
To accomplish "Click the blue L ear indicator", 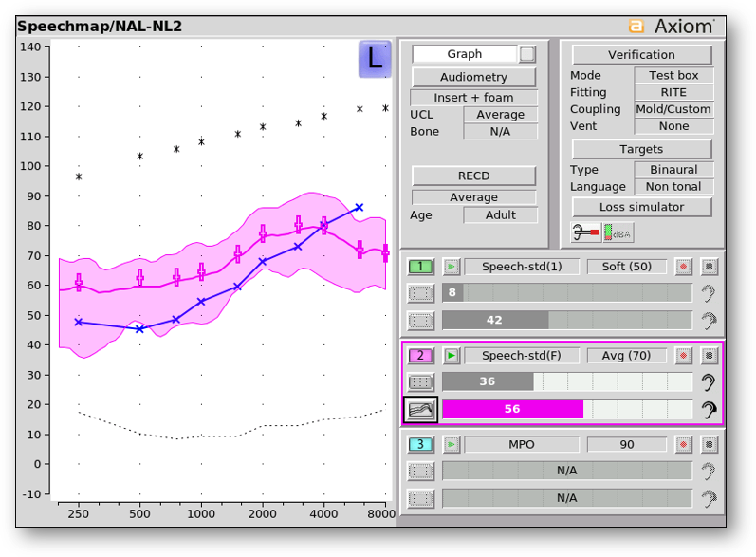I will [x=375, y=59].
